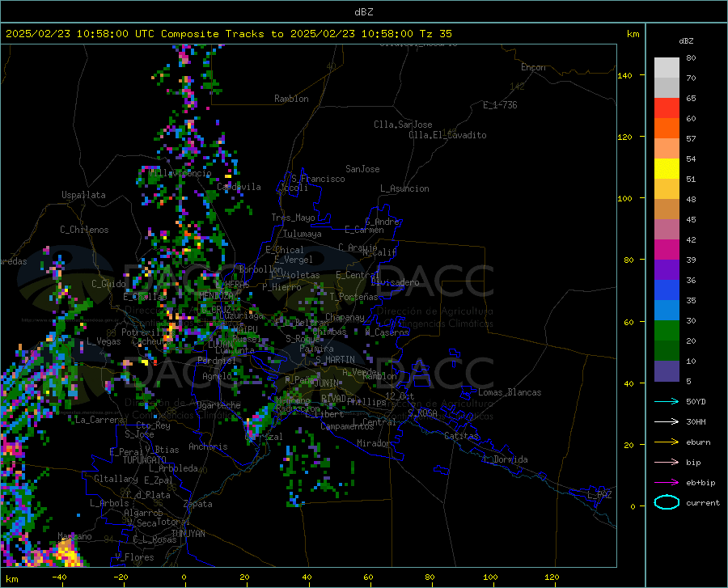Screen dimensions: 728x588
Task: Click the S_ROSA label
Action: (x=422, y=412)
